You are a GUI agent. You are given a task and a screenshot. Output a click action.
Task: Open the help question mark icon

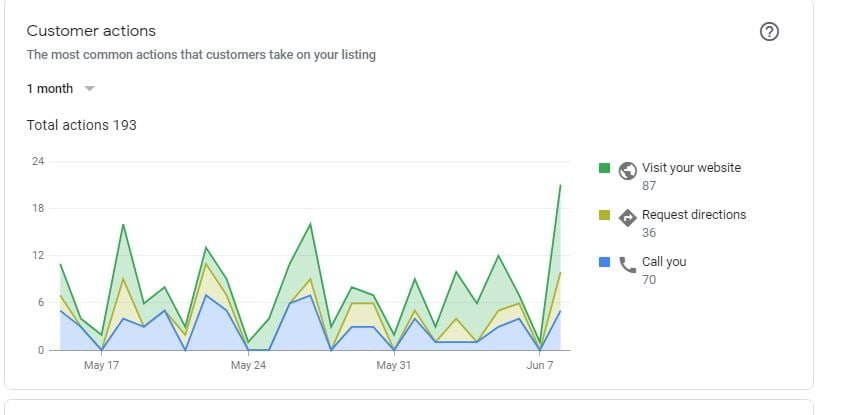point(769,31)
